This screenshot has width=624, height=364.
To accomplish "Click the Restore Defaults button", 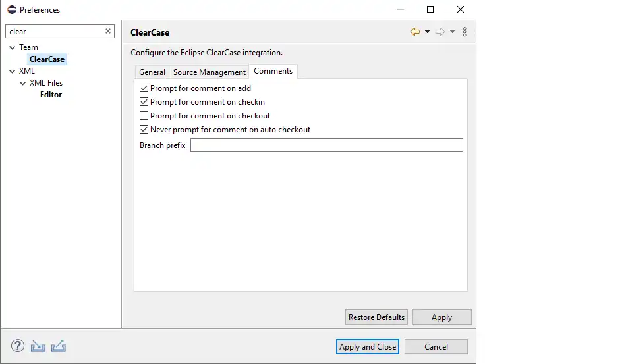I will point(376,317).
